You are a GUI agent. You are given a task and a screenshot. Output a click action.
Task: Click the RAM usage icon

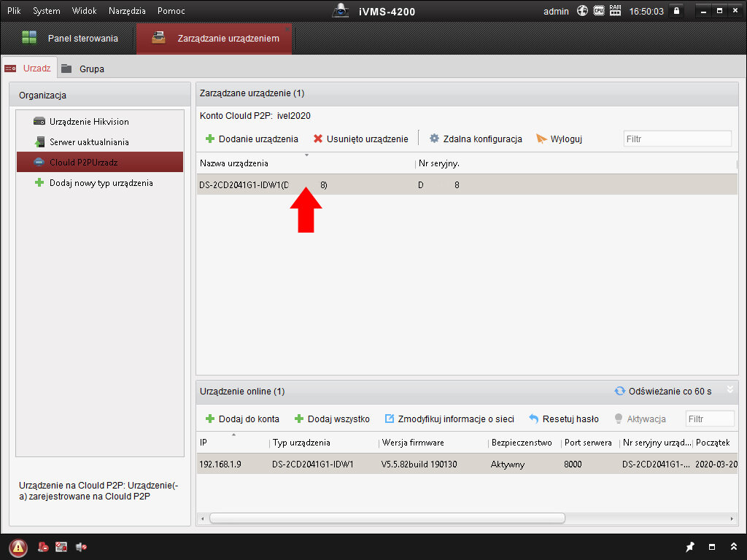click(x=615, y=11)
